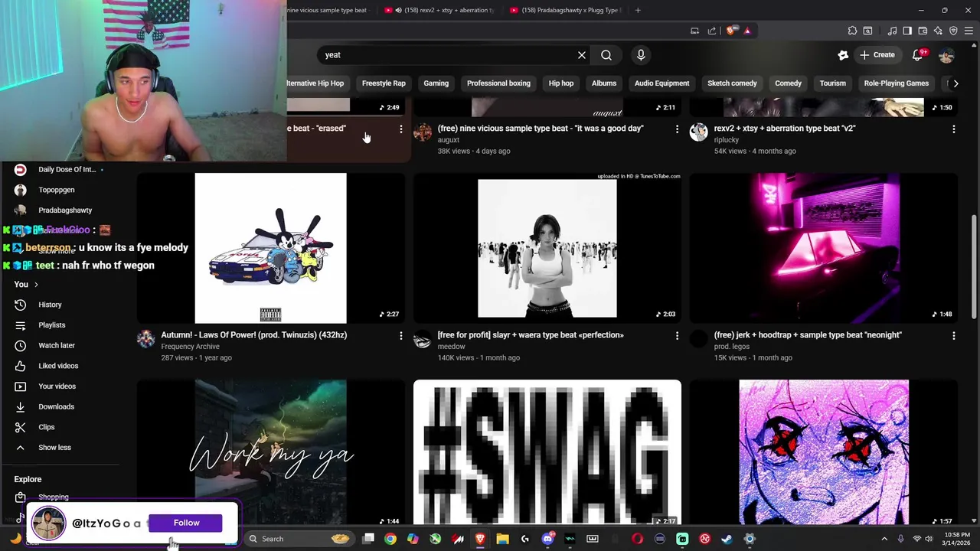Open the anime red eyes thumbnail
The image size is (980, 551).
(x=823, y=452)
